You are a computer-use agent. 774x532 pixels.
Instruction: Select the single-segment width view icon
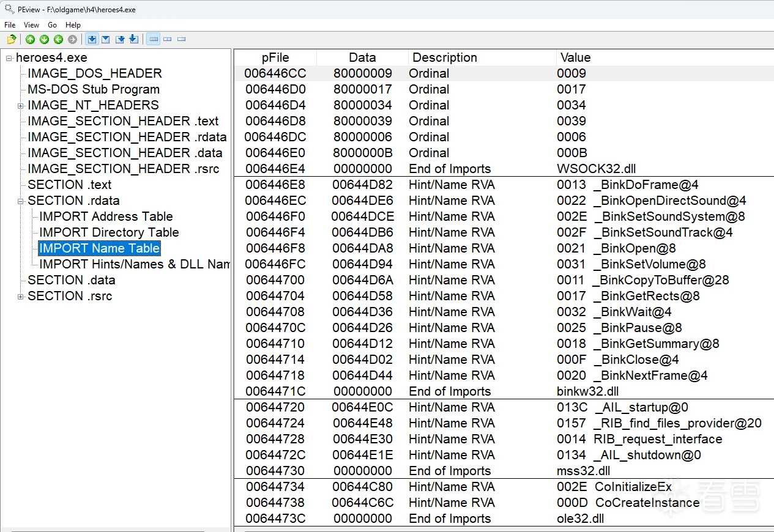click(182, 40)
